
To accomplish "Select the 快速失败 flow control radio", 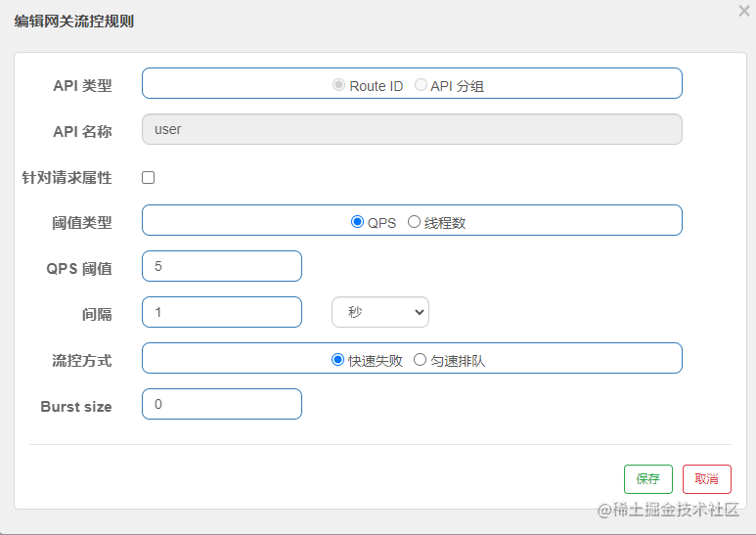I will pyautogui.click(x=337, y=360).
